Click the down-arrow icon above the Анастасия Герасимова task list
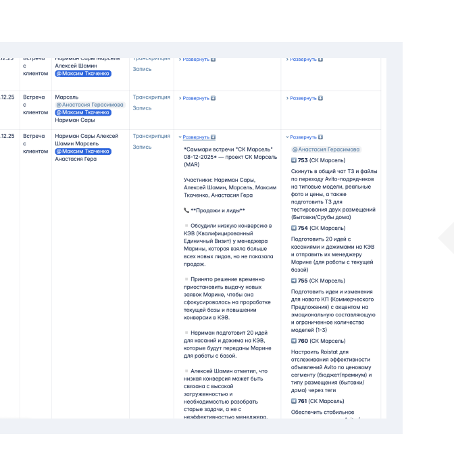The height and width of the screenshot is (476, 454). click(x=320, y=137)
